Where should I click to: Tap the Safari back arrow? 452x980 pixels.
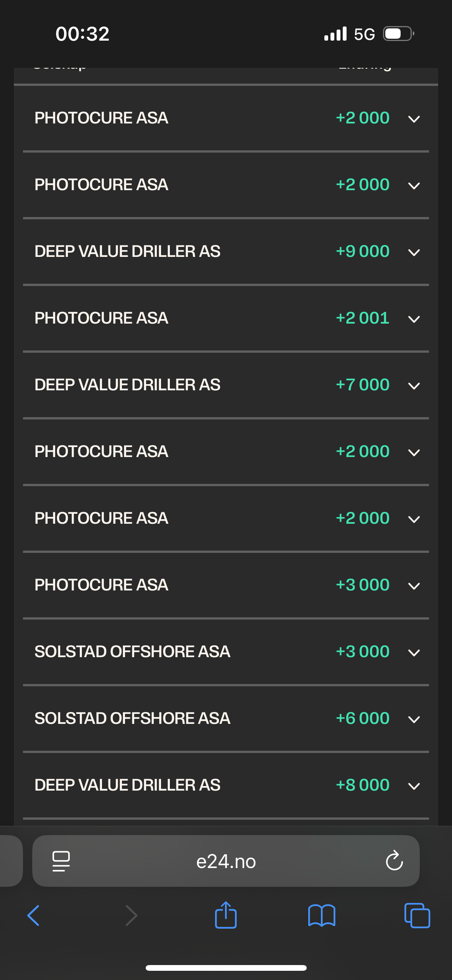click(33, 916)
